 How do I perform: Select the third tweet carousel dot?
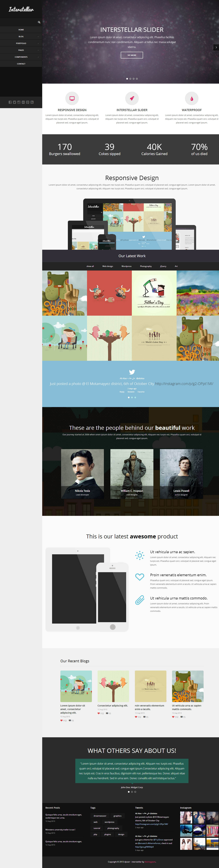135,398
